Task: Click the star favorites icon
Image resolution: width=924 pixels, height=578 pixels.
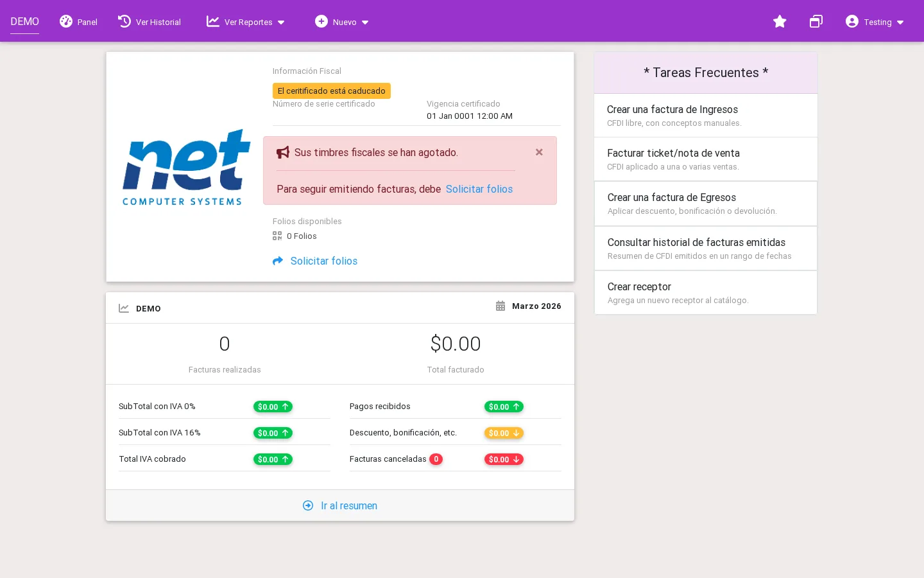Action: click(780, 22)
